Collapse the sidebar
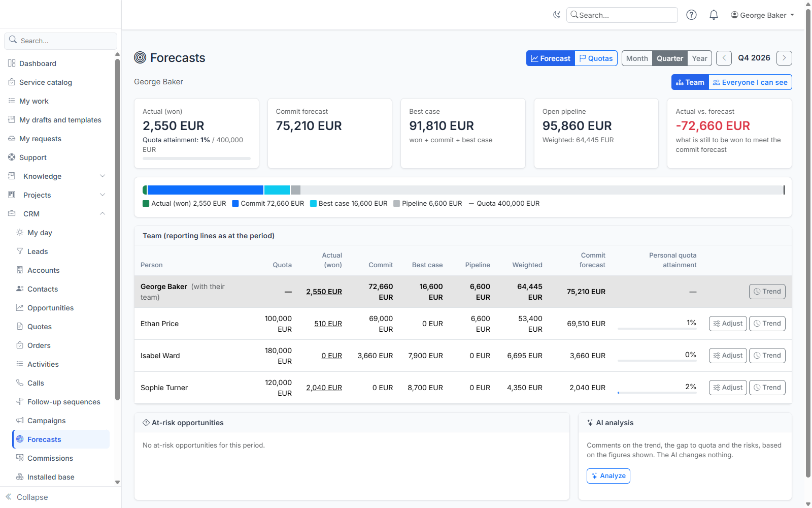812x508 pixels. tap(27, 497)
